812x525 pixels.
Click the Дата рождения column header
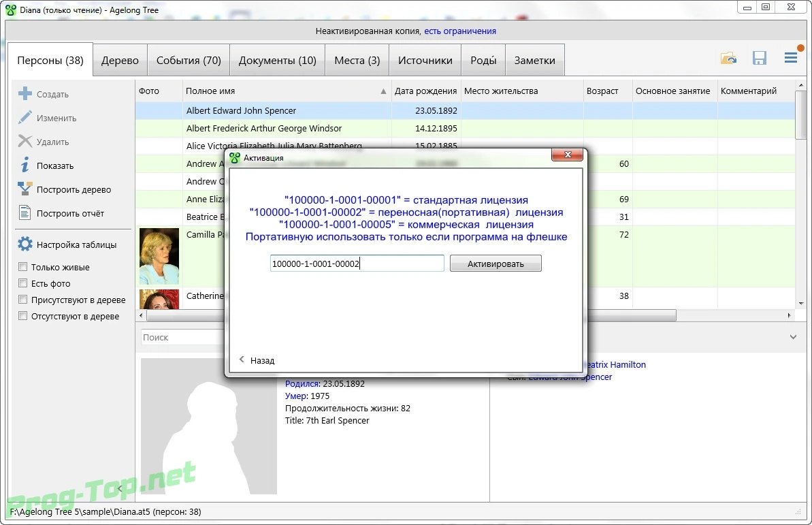click(x=425, y=91)
